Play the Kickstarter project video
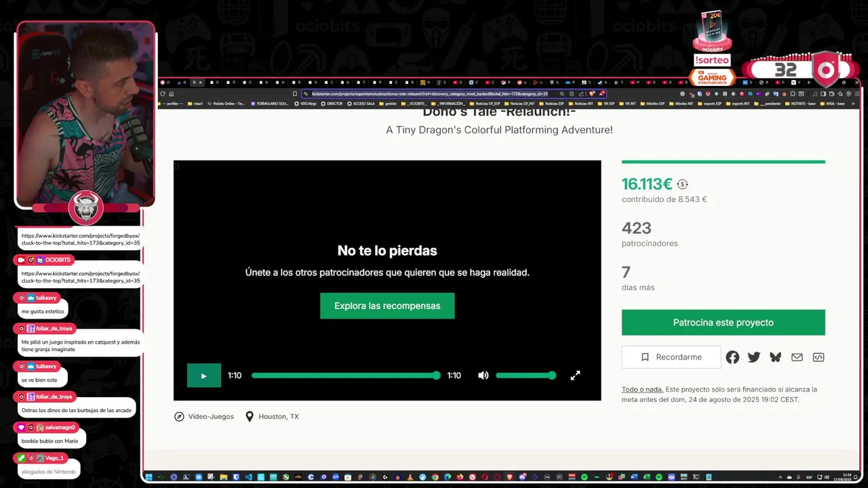This screenshot has height=488, width=868. click(203, 375)
